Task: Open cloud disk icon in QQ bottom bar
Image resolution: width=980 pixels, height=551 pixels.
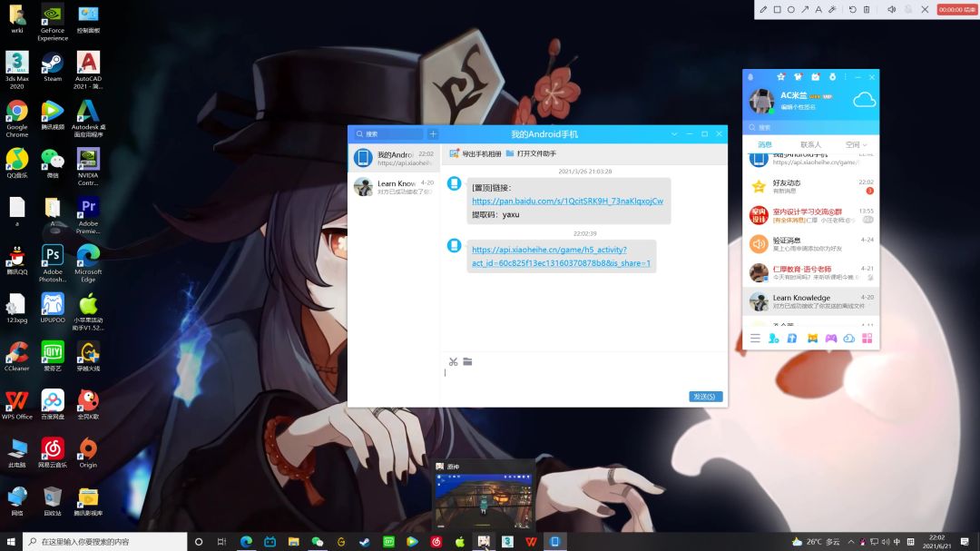Action: click(848, 339)
